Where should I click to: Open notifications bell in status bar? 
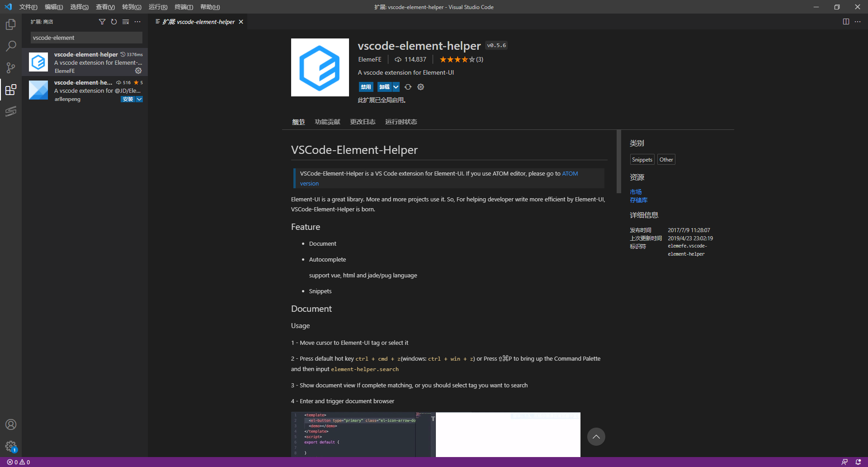click(858, 462)
